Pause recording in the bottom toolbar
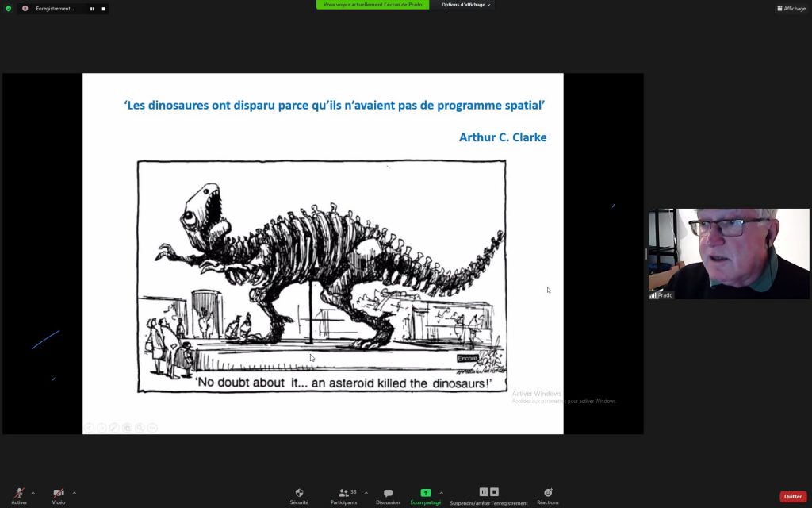This screenshot has width=812, height=508. (x=484, y=492)
